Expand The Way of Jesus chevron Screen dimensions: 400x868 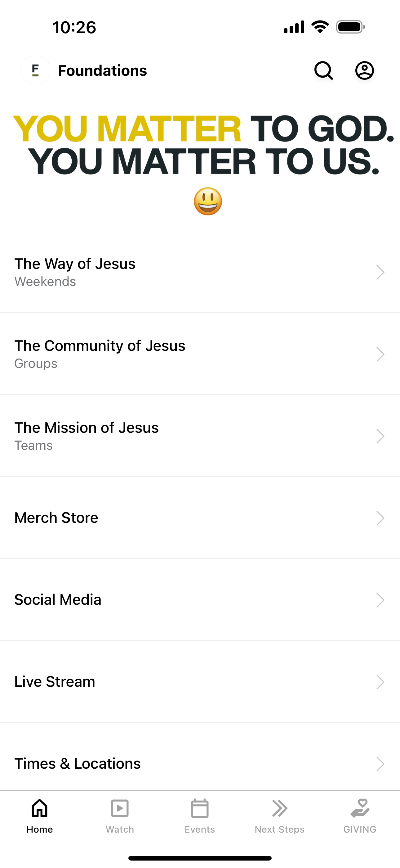click(x=380, y=272)
